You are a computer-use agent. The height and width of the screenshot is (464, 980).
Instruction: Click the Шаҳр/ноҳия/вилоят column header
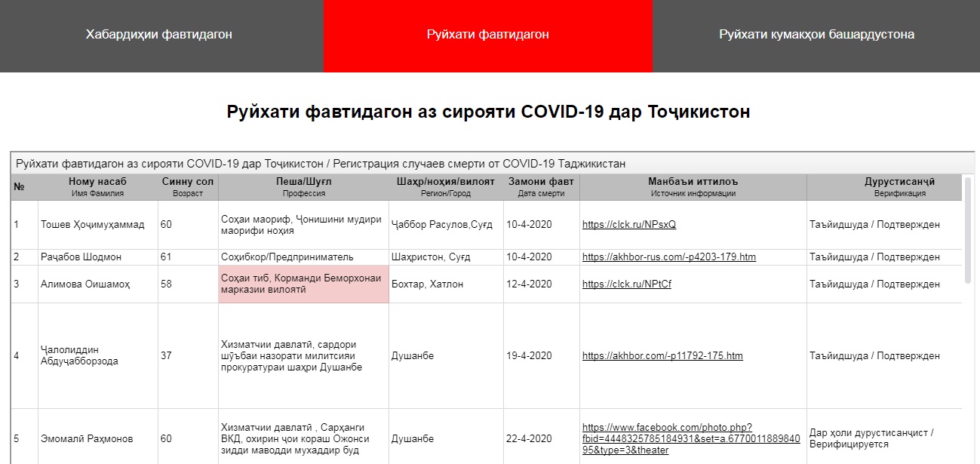pos(445,186)
